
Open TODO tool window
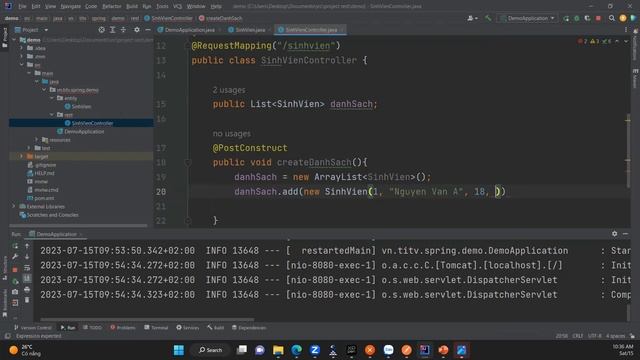point(92,327)
